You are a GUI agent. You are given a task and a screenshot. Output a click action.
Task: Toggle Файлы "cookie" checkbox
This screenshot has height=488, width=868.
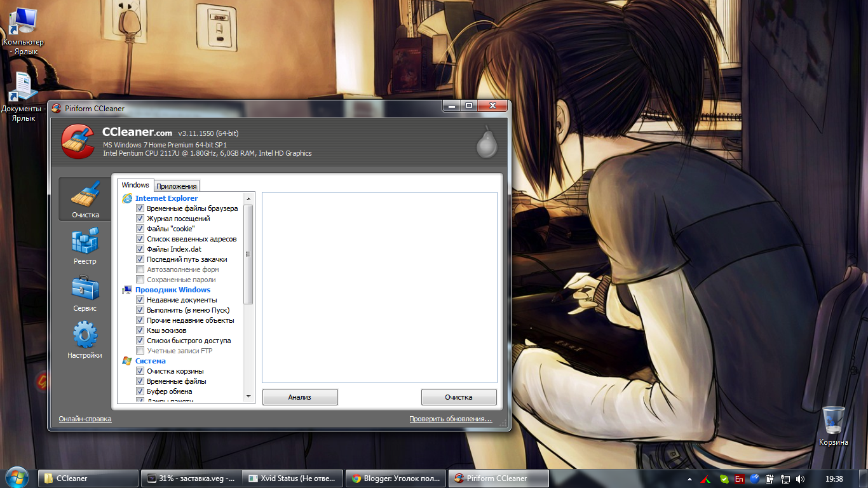(x=140, y=229)
